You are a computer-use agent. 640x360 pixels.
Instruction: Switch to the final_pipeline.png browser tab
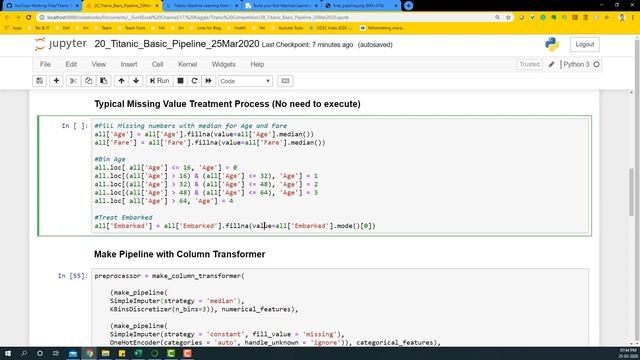click(x=362, y=6)
